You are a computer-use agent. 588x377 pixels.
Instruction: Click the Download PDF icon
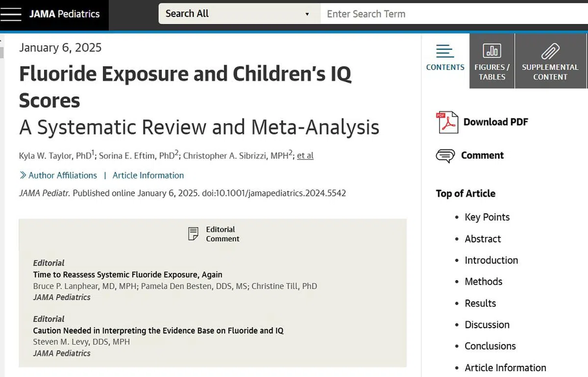[x=447, y=122]
